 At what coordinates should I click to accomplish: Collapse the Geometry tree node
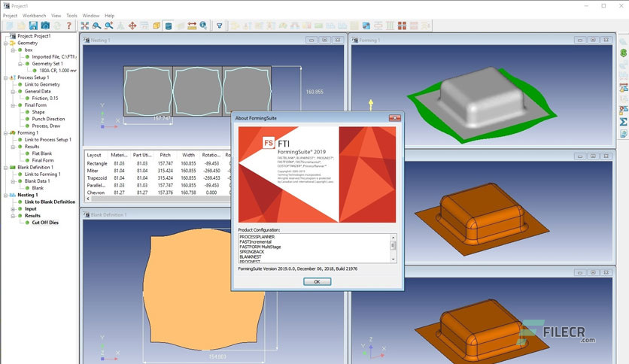coord(5,43)
